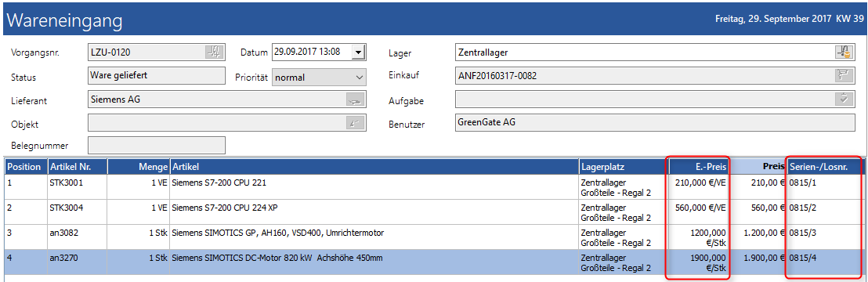The image size is (868, 282).
Task: Sort by the Artikel Nr. column header
Action: (x=77, y=167)
